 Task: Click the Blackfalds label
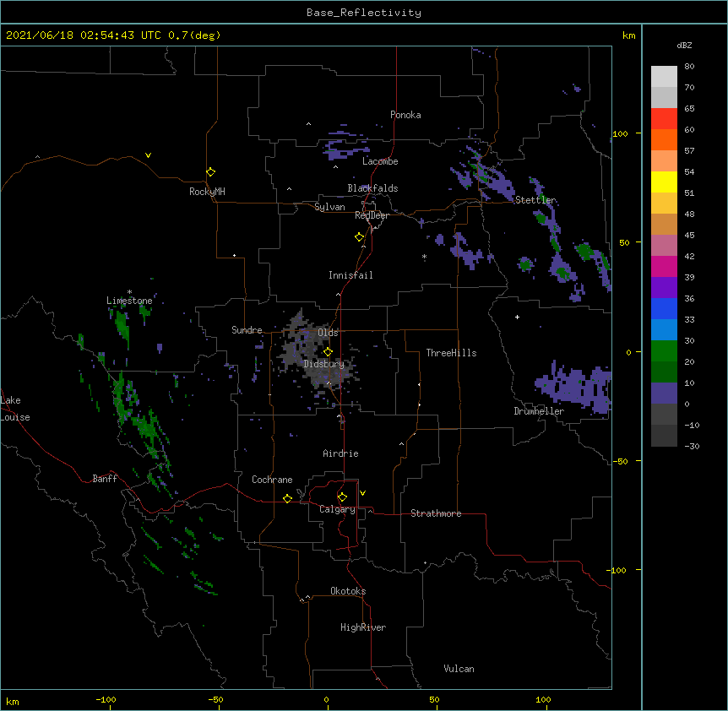tap(372, 188)
